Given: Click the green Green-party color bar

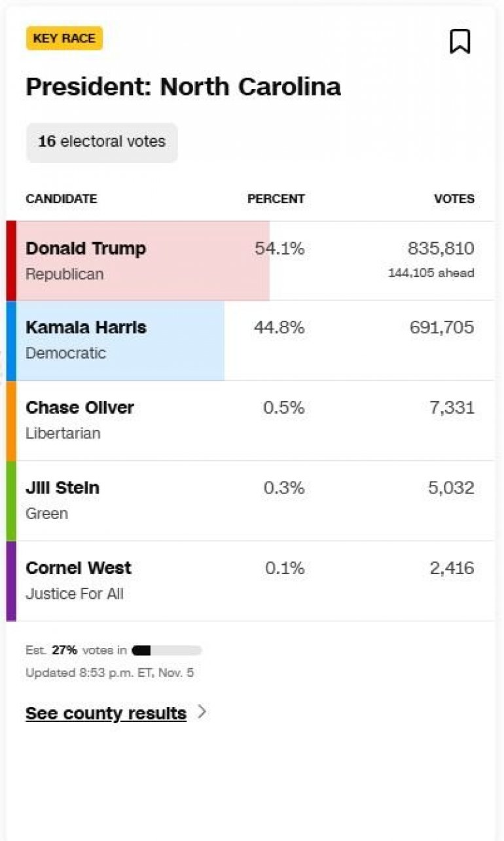Looking at the screenshot, I should [x=11, y=501].
